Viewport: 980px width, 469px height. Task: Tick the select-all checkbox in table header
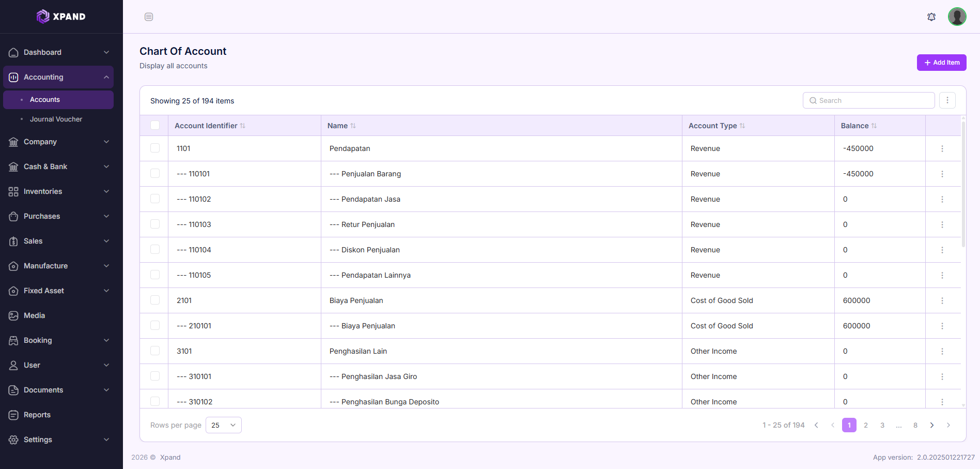pyautogui.click(x=155, y=125)
